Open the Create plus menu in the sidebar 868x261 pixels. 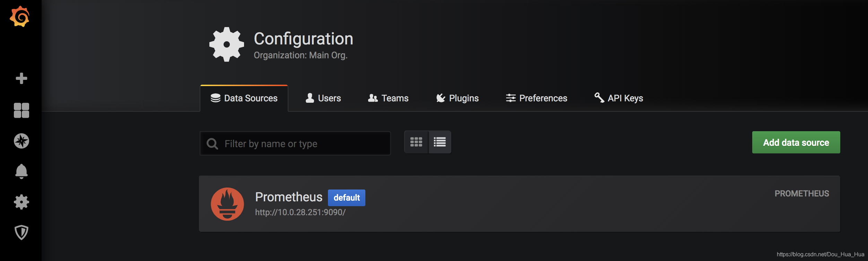pyautogui.click(x=21, y=78)
